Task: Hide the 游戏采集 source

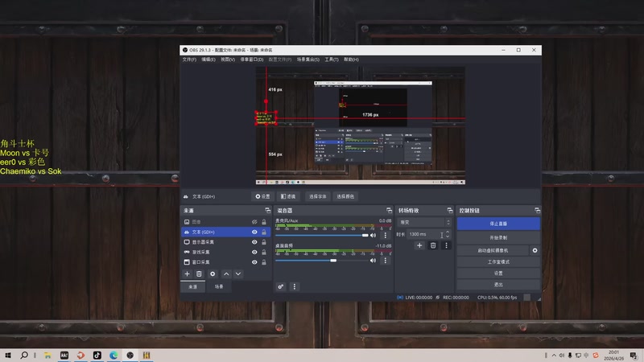Action: point(254,252)
